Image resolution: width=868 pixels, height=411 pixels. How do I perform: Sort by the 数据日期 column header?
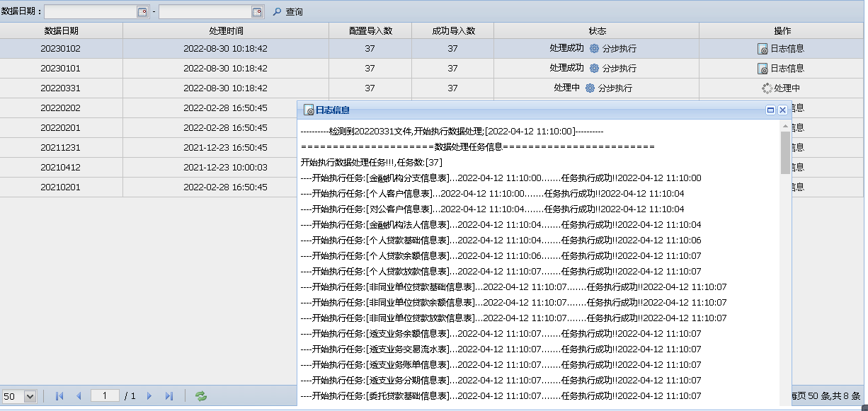[62, 31]
